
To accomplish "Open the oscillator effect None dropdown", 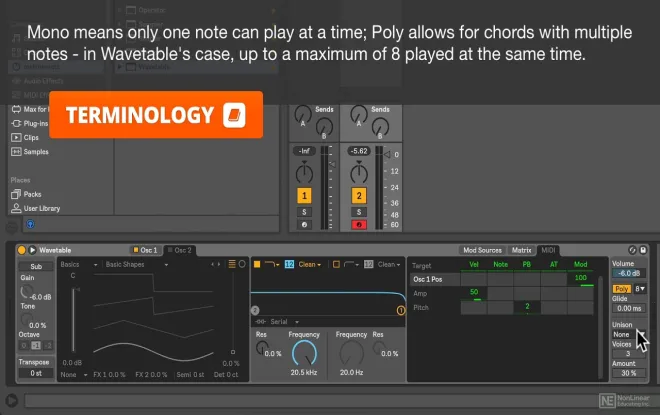I will [x=74, y=375].
